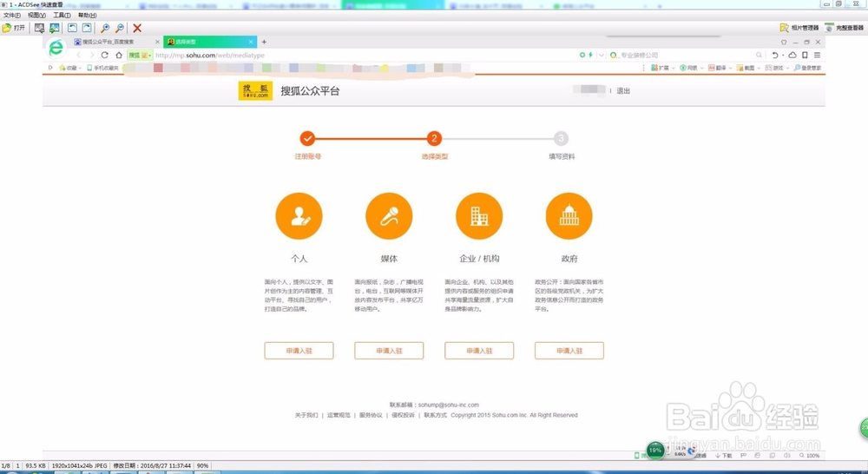
Task: Click the previous image toolbar icon
Action: [39, 28]
